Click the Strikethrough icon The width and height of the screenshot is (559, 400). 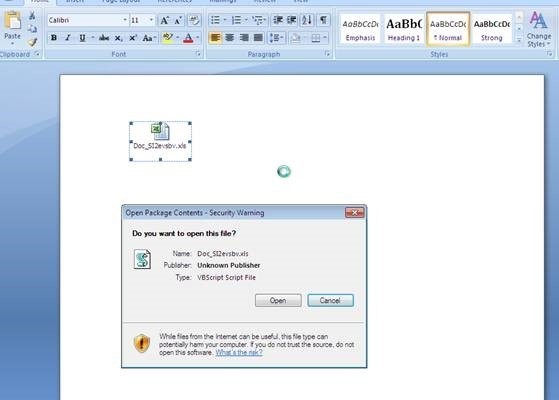(x=104, y=38)
